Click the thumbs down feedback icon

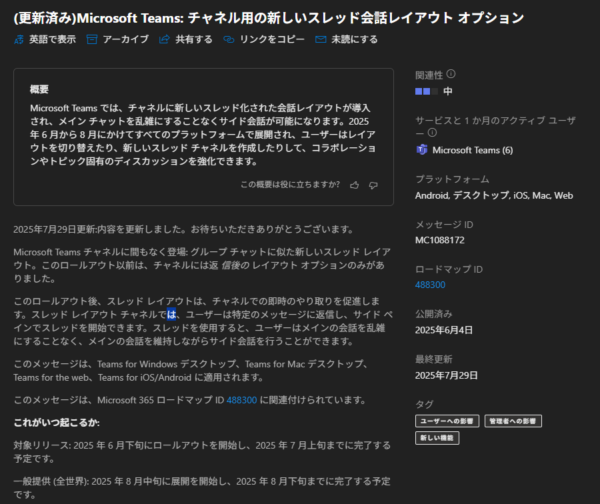373,185
